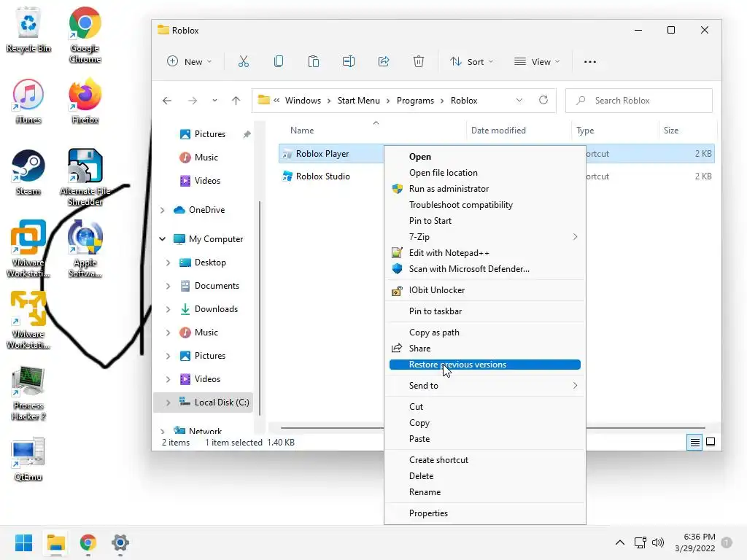Screen dimensions: 747x560
Task: Click the Share icon in Explorer toolbar
Action: pos(384,61)
